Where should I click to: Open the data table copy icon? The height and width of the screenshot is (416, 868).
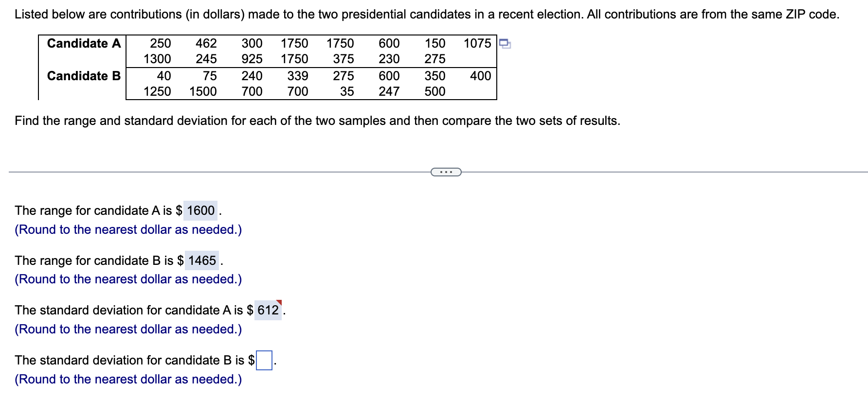(x=505, y=44)
